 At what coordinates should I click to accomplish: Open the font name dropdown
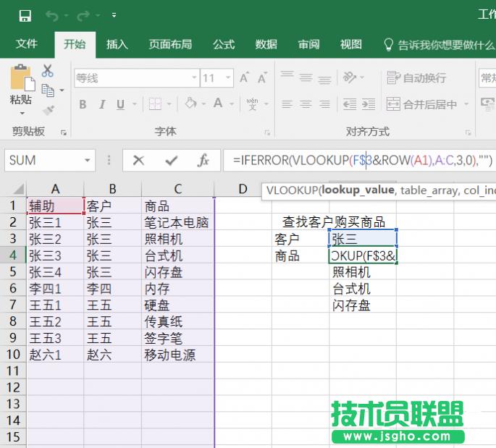(194, 78)
